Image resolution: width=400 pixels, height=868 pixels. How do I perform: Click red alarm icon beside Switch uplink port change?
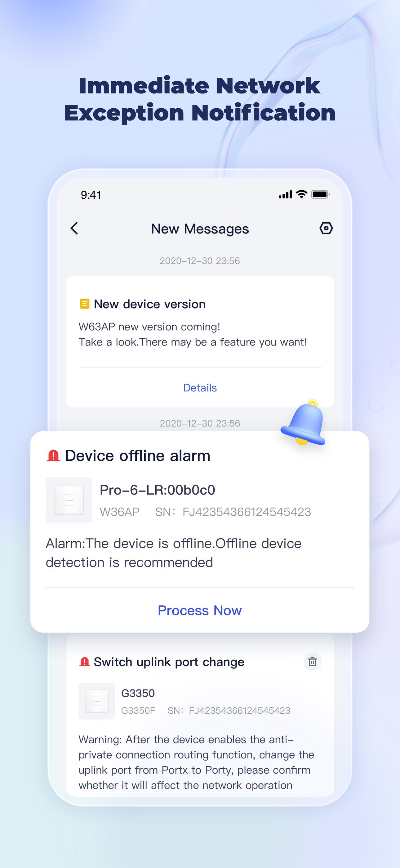click(84, 662)
